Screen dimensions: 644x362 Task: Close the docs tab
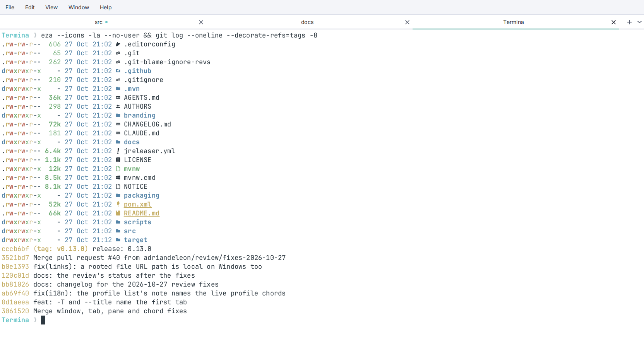(x=407, y=22)
